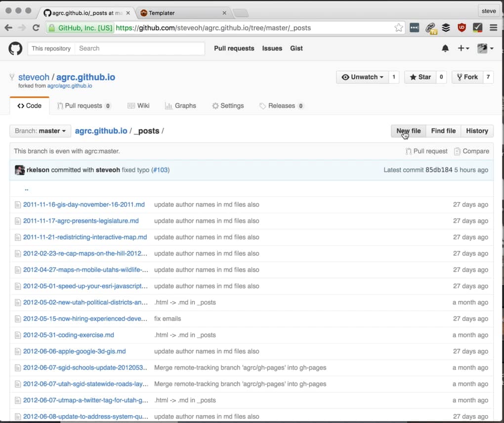This screenshot has width=504, height=423.
Task: Click the Pull request link
Action: 426,151
